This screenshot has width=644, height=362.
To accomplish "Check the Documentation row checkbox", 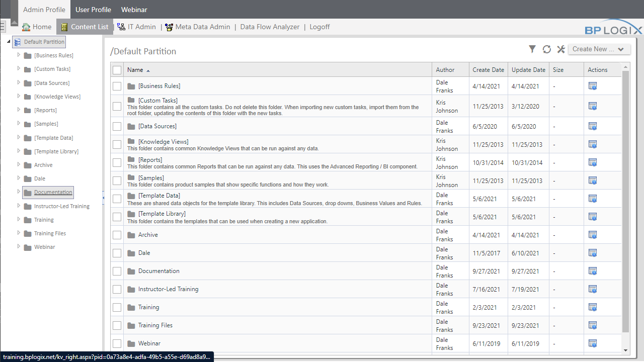I will pos(117,271).
